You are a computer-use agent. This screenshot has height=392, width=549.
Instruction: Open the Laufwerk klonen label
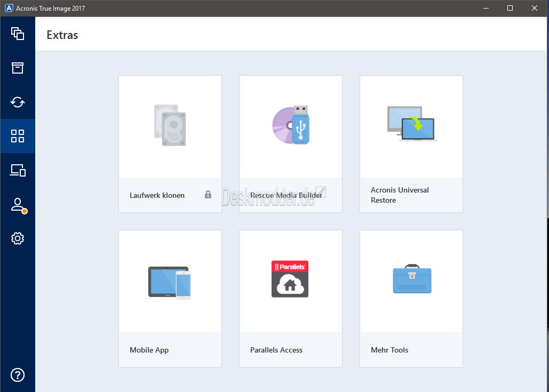157,195
